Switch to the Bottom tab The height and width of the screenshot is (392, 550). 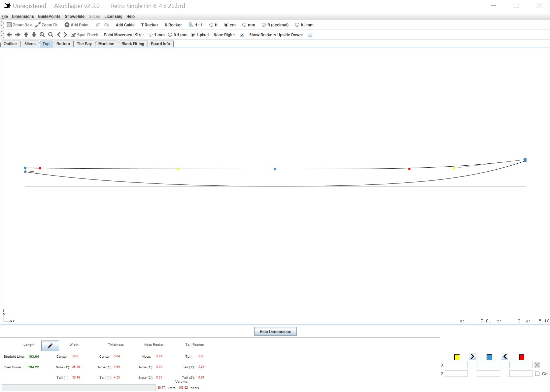[63, 44]
